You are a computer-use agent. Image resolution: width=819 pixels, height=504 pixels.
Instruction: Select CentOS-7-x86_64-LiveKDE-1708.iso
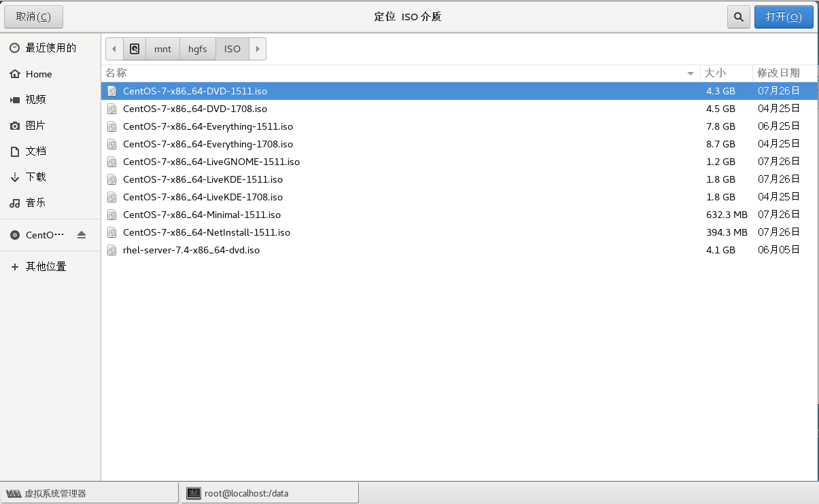tap(459, 197)
